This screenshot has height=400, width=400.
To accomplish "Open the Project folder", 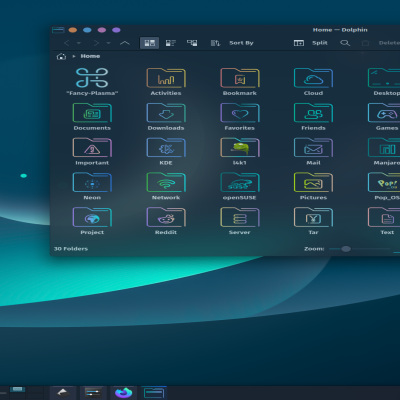I will pos(92,221).
